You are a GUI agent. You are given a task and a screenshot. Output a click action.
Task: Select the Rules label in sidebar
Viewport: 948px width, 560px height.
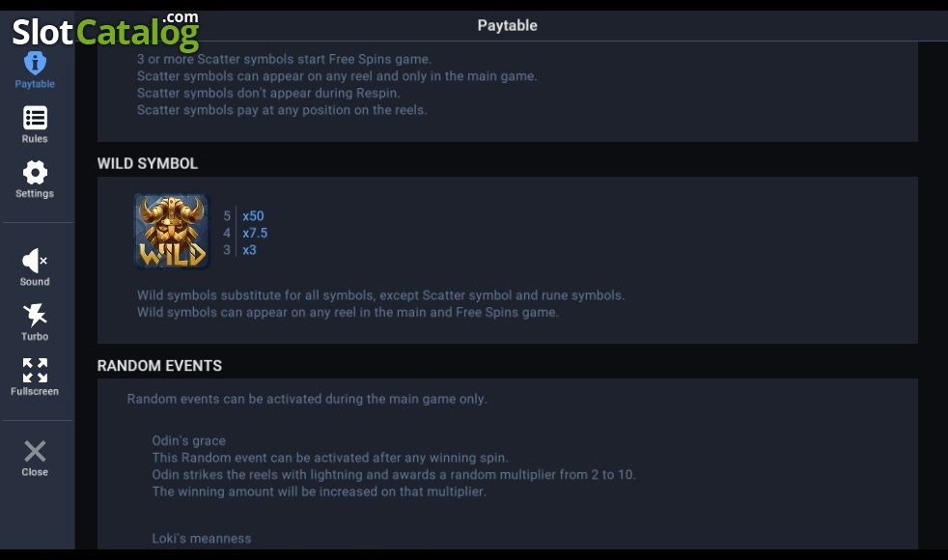click(x=35, y=138)
